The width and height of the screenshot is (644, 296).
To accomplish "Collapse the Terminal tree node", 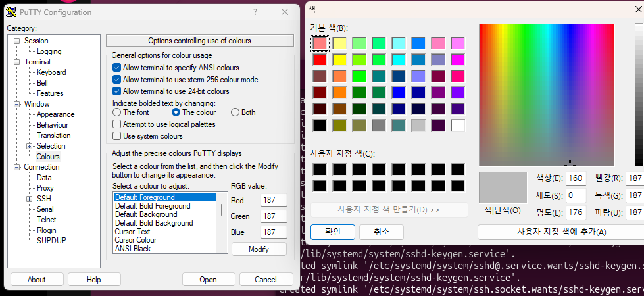I will click(x=17, y=62).
